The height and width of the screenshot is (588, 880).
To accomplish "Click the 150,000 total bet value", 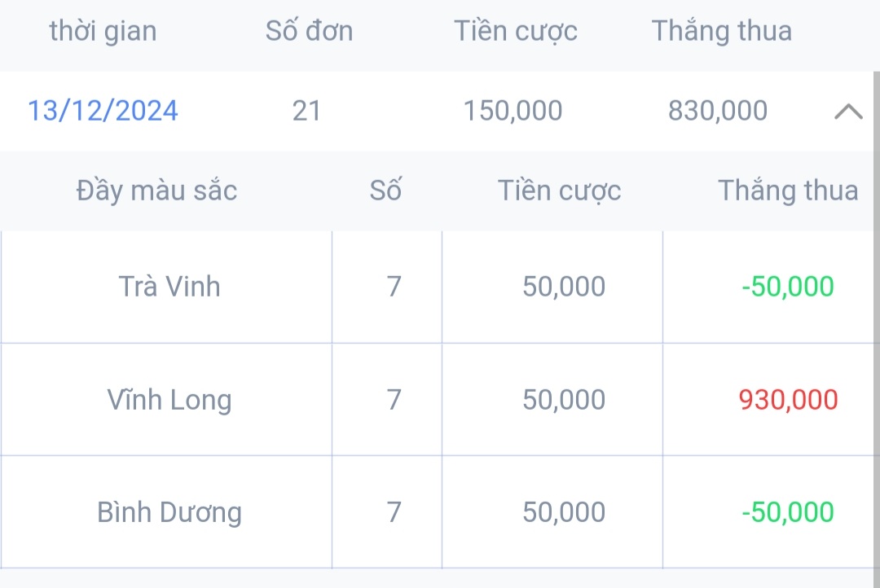I will tap(513, 111).
